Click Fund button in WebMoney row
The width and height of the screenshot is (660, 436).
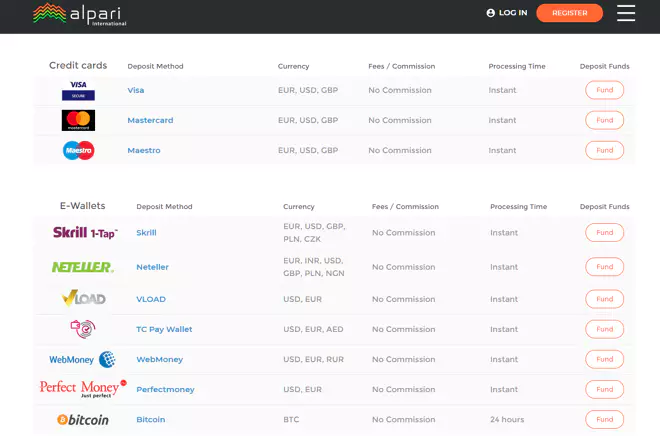(x=604, y=359)
